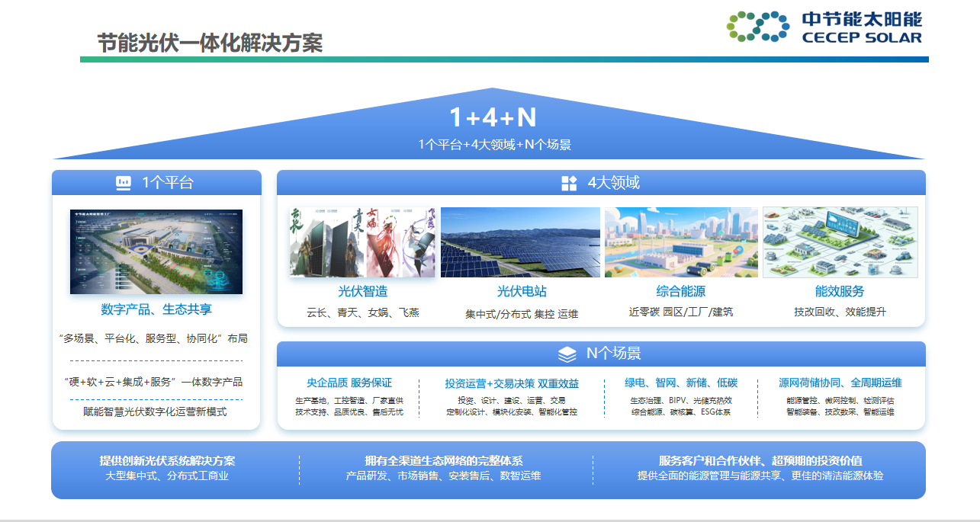Select the 综合能源 city illustration
The height and width of the screenshot is (522, 980).
pos(681,242)
